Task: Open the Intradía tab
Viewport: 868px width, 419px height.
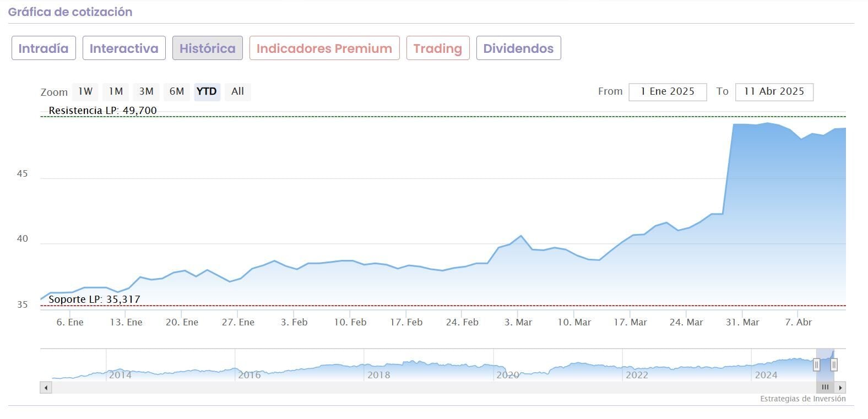Action: tap(44, 48)
